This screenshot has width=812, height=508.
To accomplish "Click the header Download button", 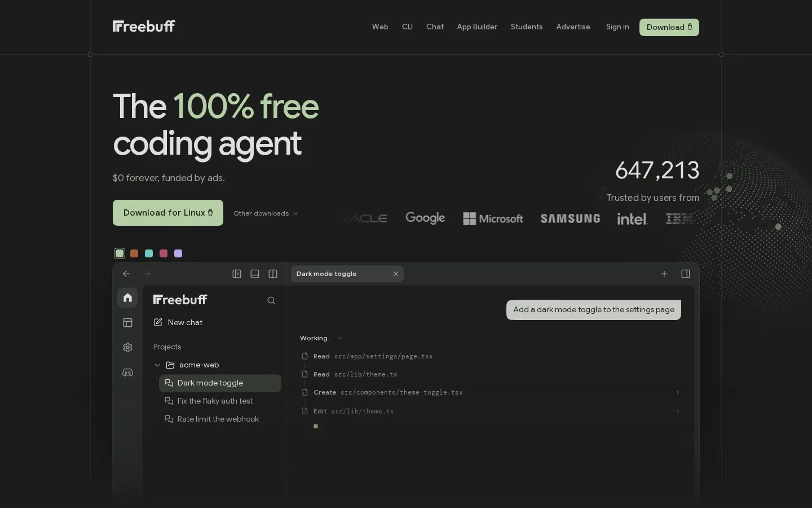I will click(669, 27).
